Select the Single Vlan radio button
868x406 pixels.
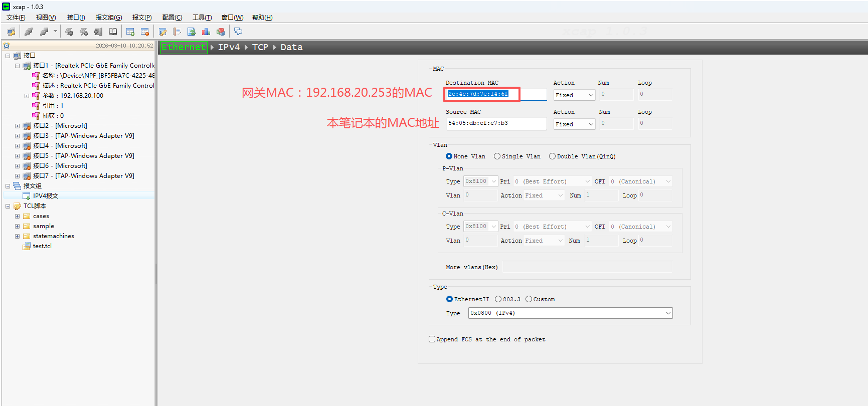497,156
